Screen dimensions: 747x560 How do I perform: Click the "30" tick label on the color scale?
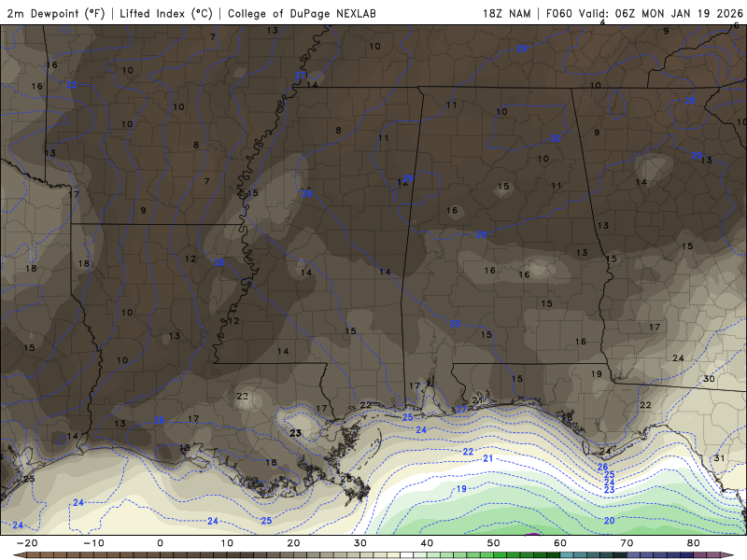click(360, 543)
